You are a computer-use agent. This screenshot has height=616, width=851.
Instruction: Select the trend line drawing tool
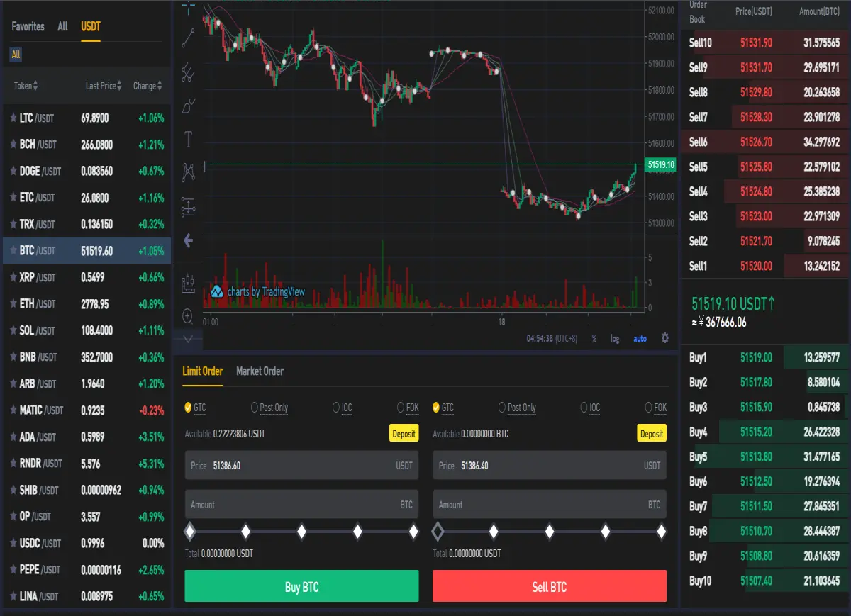188,38
